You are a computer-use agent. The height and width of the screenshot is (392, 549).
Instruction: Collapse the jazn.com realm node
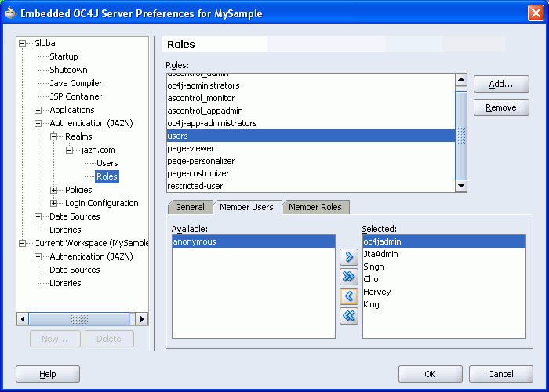click(x=69, y=151)
